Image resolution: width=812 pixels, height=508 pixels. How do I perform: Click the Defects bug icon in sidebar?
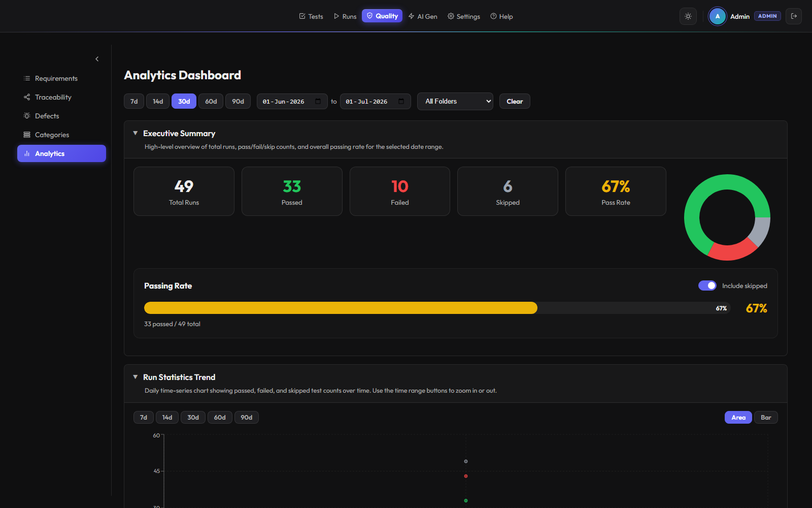point(27,116)
